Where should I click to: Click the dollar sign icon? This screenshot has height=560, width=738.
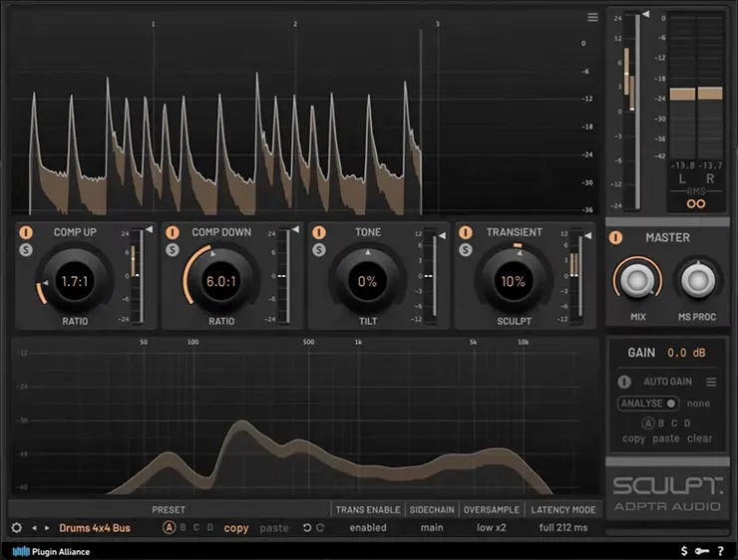684,551
